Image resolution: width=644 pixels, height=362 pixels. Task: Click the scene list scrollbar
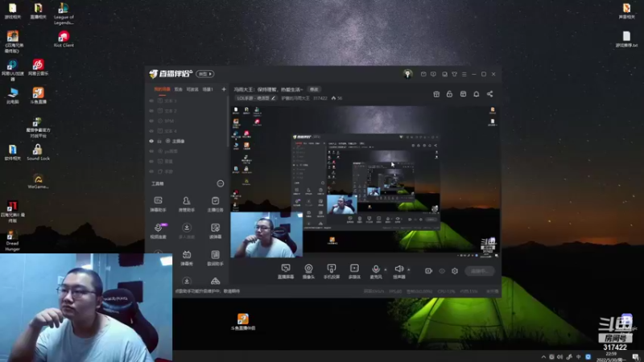pyautogui.click(x=228, y=123)
